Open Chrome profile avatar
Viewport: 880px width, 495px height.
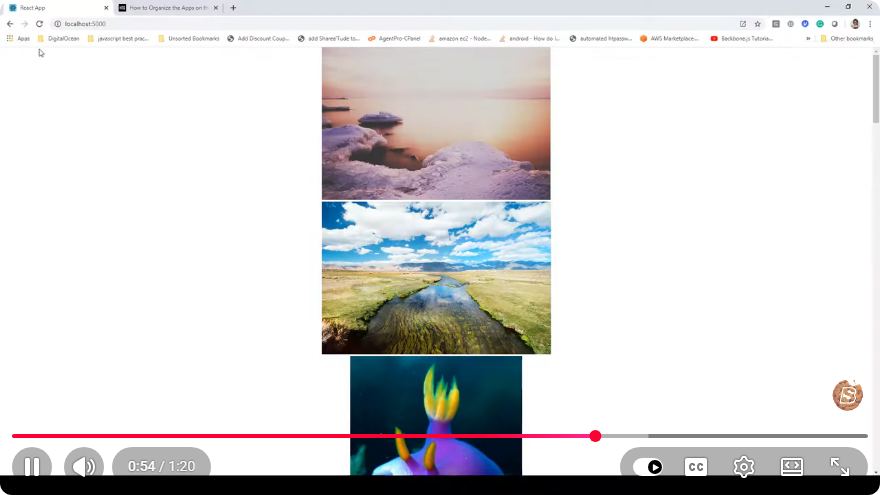click(x=855, y=24)
